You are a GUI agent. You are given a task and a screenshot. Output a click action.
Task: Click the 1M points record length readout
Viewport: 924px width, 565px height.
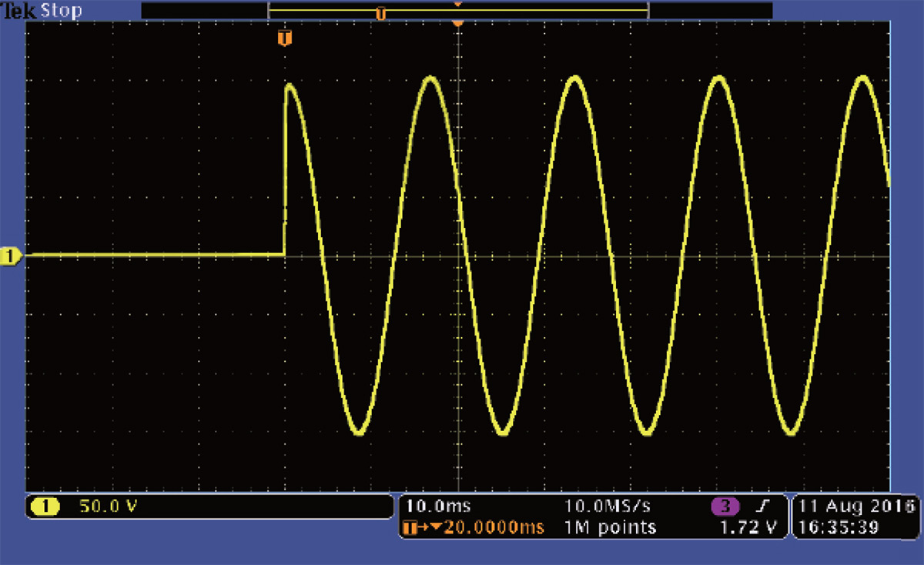tap(611, 527)
